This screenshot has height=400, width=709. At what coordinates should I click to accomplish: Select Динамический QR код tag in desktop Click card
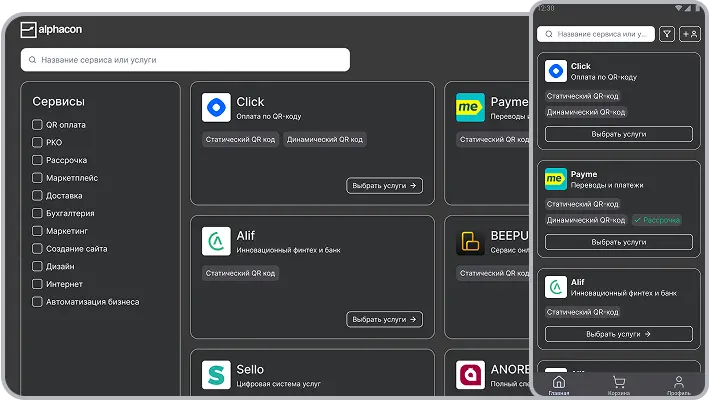click(x=325, y=140)
